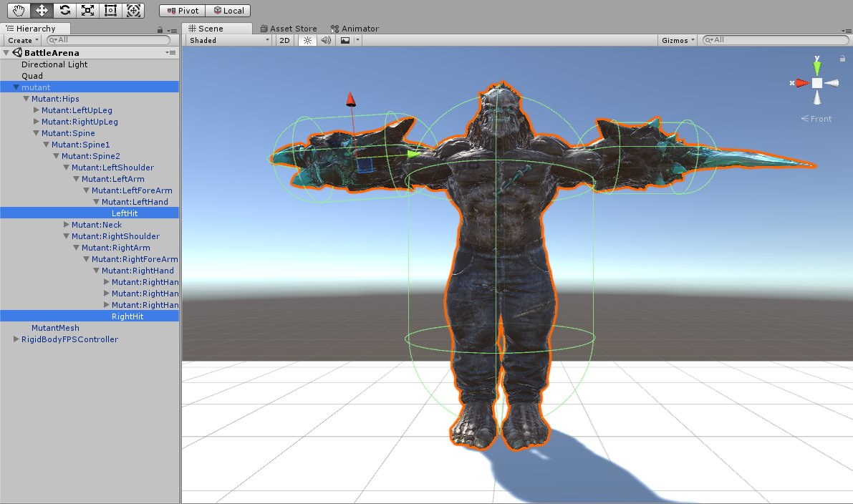The image size is (853, 504).
Task: Toggle Pivot mode for transform handles
Action: pyautogui.click(x=181, y=10)
